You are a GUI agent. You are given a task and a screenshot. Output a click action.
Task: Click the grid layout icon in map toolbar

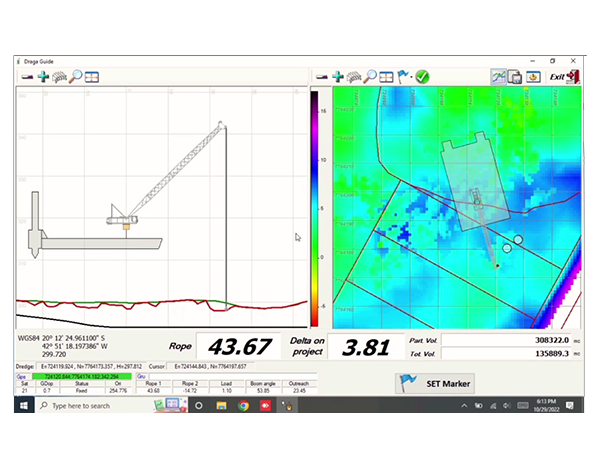pyautogui.click(x=387, y=77)
